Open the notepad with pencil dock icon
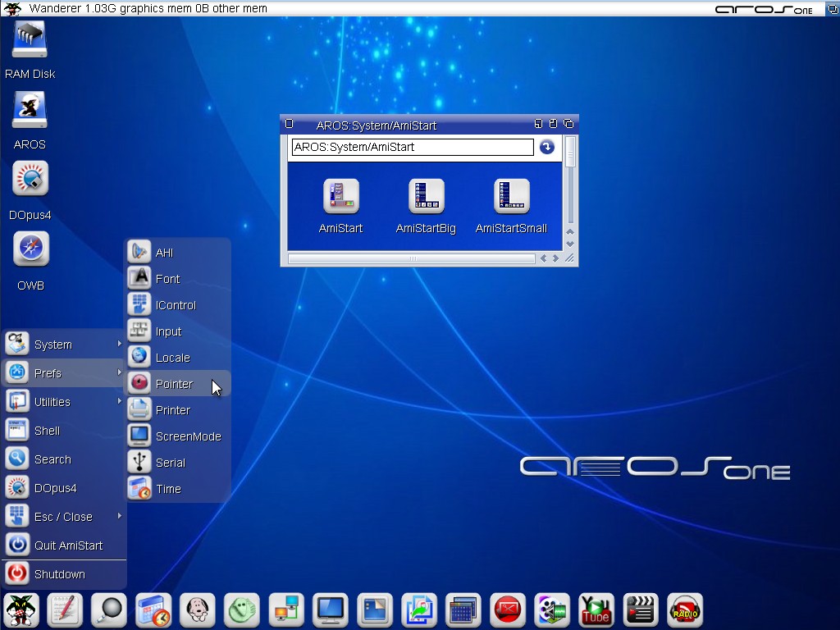This screenshot has height=630, width=840. coord(65,610)
